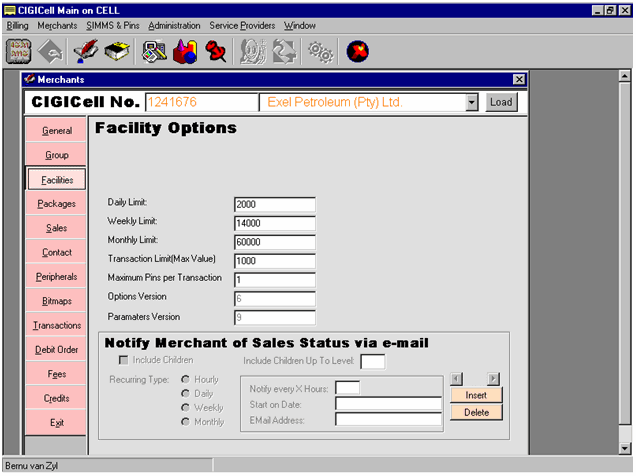Click the vertical scrollbar down arrow
The height and width of the screenshot is (476, 636).
[x=625, y=448]
